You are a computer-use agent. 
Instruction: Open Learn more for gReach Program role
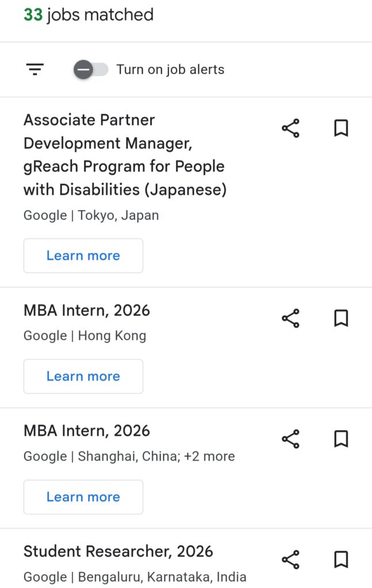coord(83,256)
